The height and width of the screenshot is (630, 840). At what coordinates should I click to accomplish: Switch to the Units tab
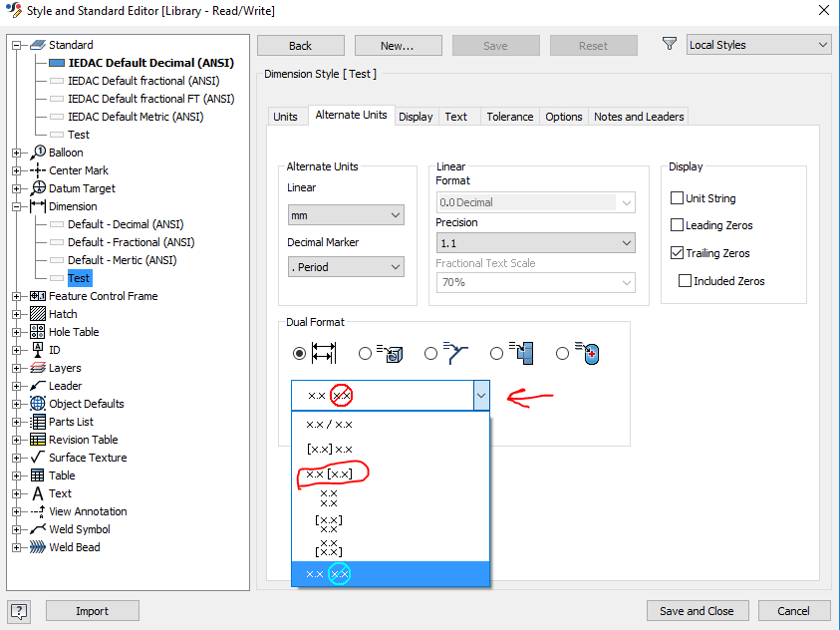286,117
